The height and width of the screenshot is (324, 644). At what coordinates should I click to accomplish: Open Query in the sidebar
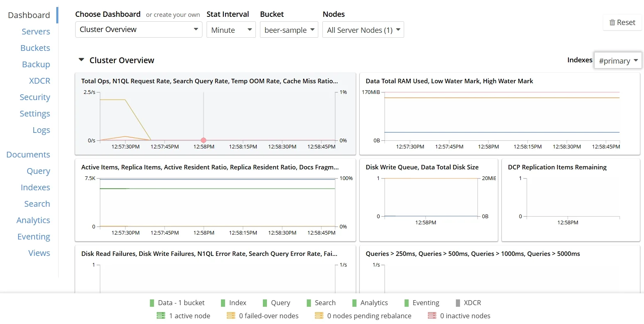[39, 171]
